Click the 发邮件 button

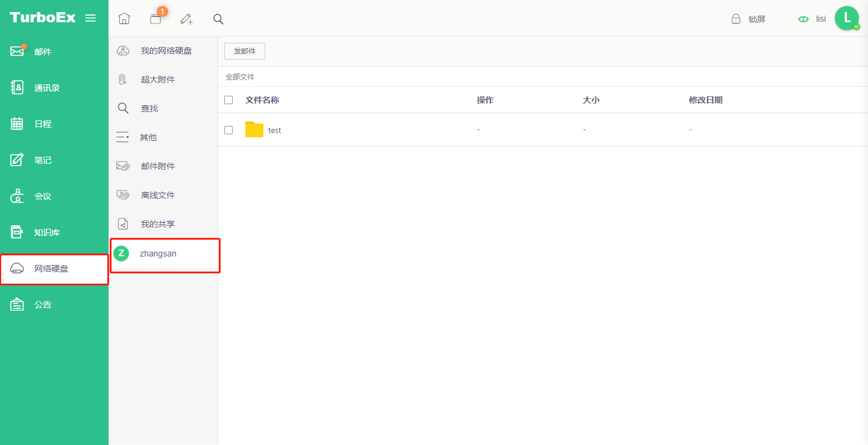coord(245,51)
